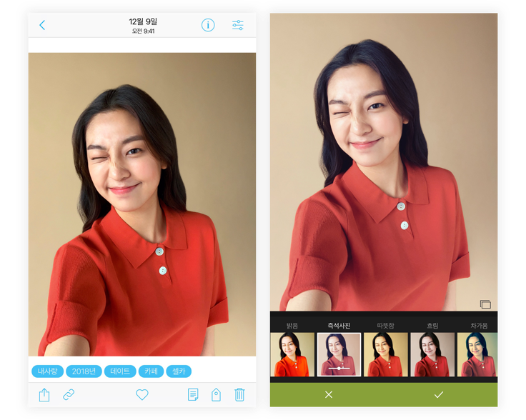Open photo info with the (i) icon

tap(208, 25)
